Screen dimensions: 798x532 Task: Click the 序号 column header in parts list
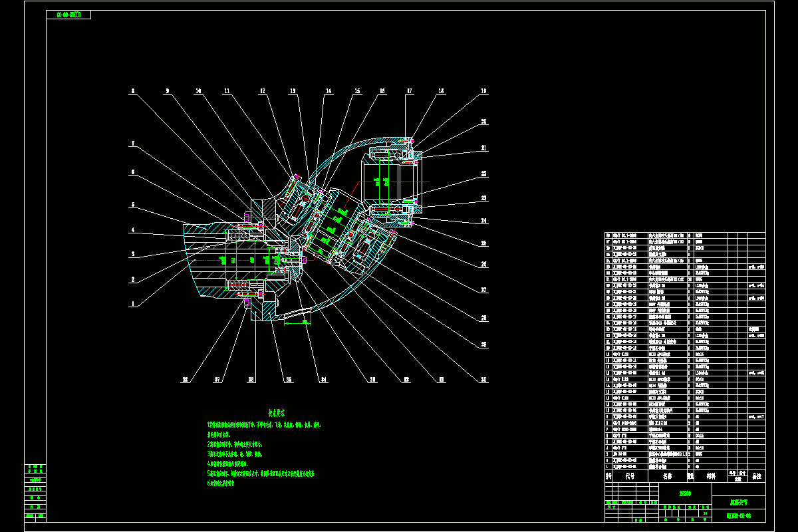pyautogui.click(x=608, y=476)
